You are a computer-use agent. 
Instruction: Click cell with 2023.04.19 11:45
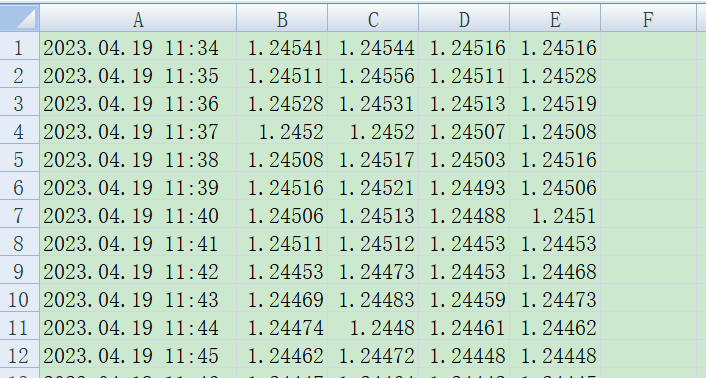[138, 354]
